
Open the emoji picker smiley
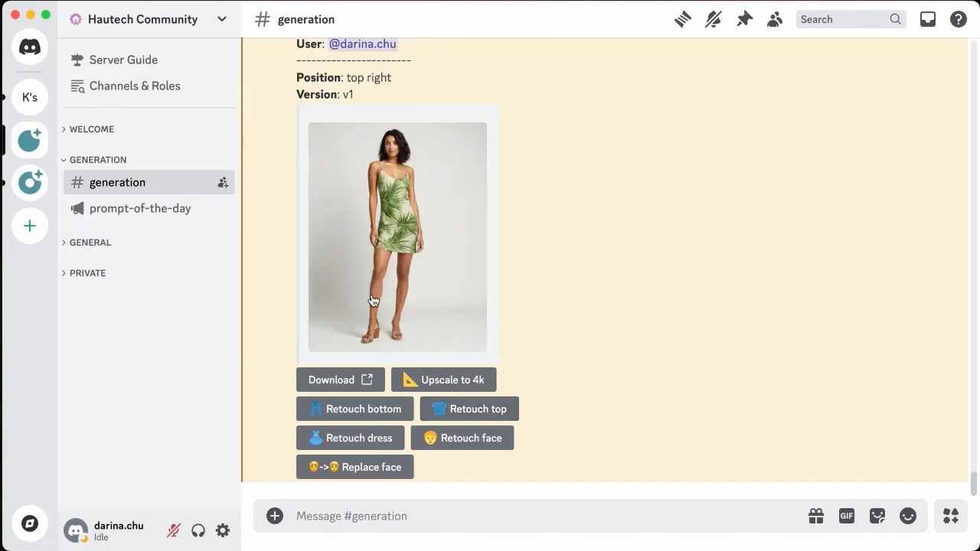pyautogui.click(x=908, y=516)
